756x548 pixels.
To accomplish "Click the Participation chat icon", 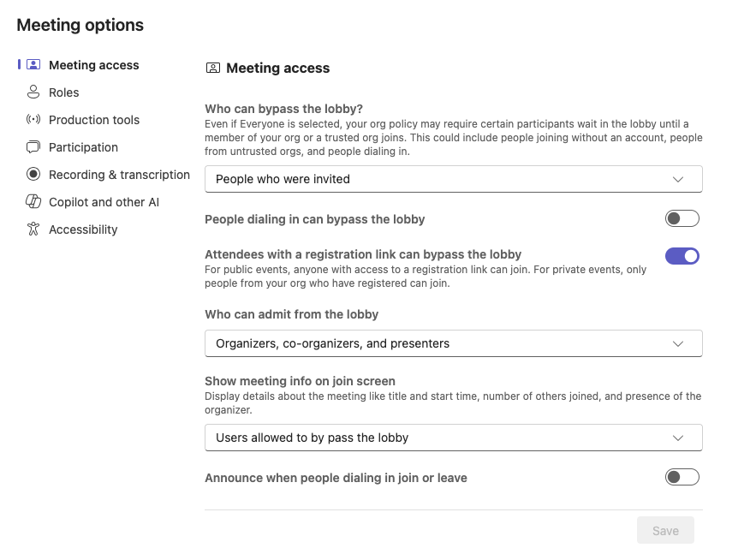I will (33, 147).
